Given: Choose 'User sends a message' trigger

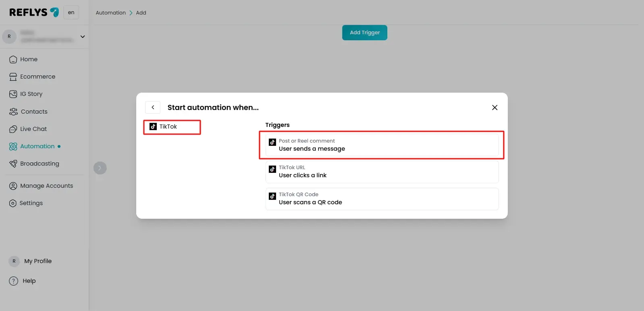Looking at the screenshot, I should (382, 145).
